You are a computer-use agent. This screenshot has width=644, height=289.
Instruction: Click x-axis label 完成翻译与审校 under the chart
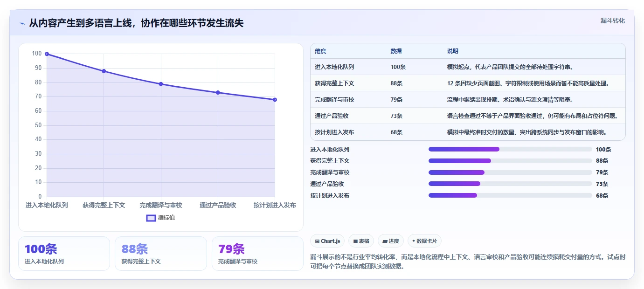coord(161,205)
